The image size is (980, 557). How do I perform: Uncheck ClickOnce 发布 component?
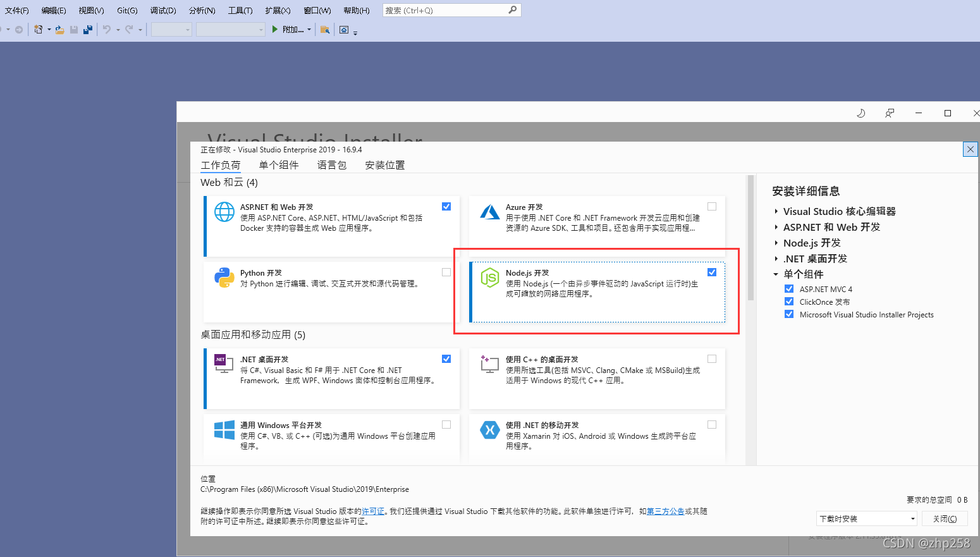[789, 301]
